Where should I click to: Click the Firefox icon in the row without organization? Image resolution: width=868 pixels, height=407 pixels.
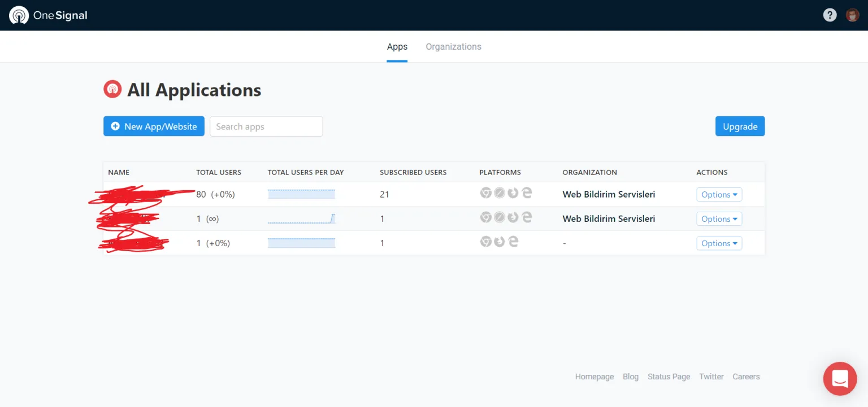(x=500, y=242)
